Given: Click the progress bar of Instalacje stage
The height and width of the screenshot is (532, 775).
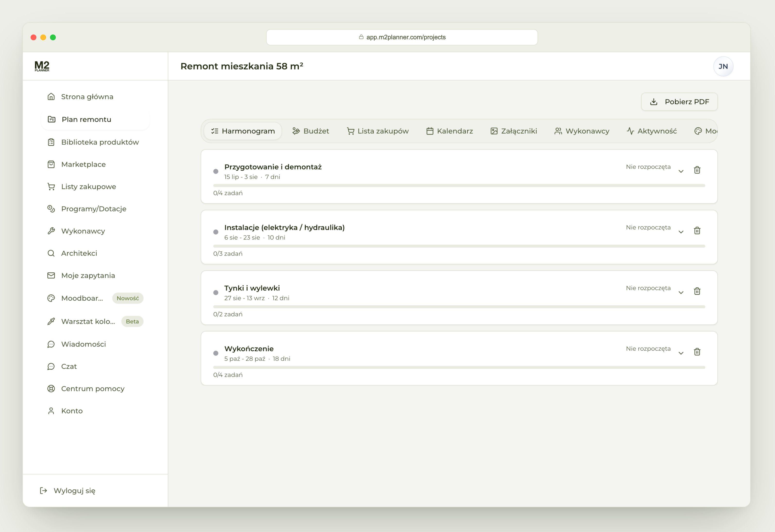Looking at the screenshot, I should [x=459, y=246].
